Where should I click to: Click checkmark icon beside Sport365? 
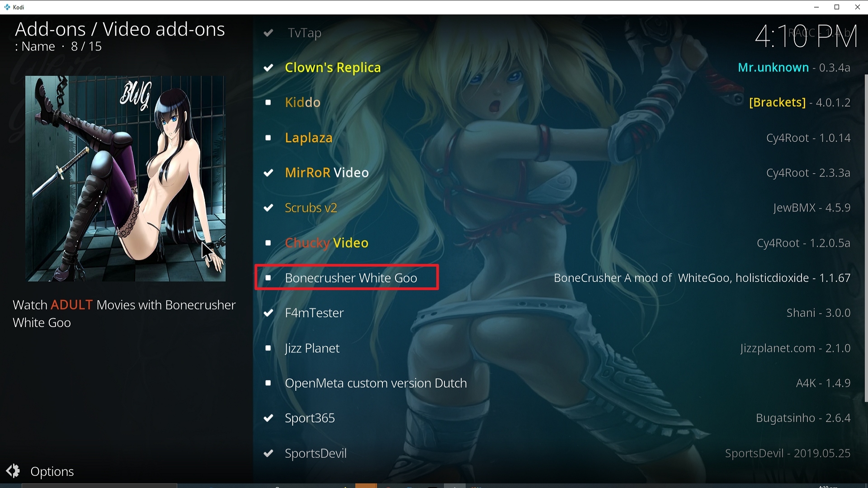[x=268, y=418]
